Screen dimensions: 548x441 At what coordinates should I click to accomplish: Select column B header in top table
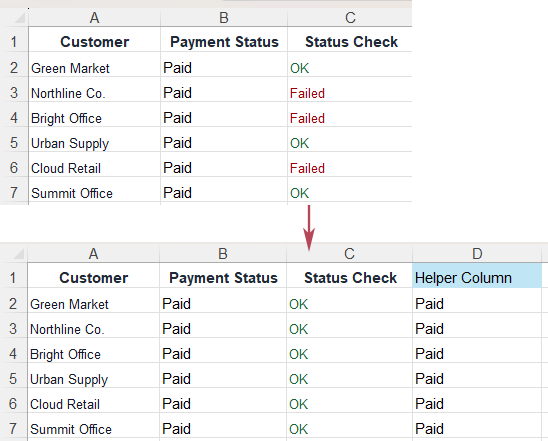[224, 17]
